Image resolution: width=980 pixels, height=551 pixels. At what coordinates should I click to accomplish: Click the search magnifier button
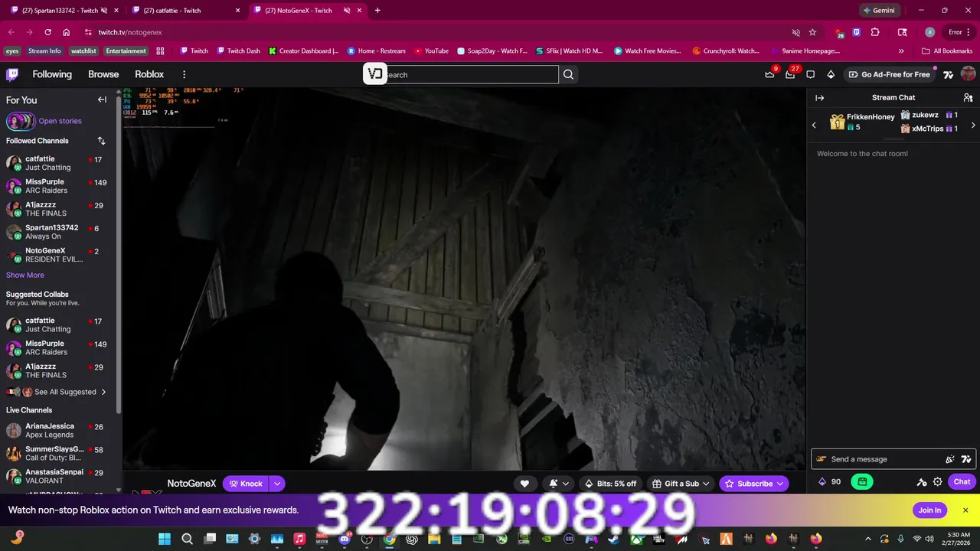[568, 74]
